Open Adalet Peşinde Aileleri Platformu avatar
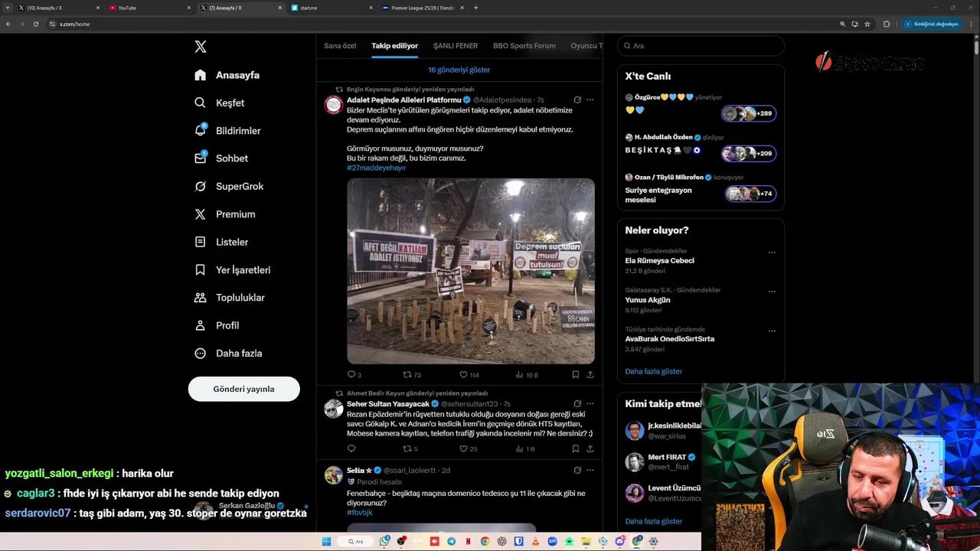This screenshot has width=980, height=551. coord(333,105)
